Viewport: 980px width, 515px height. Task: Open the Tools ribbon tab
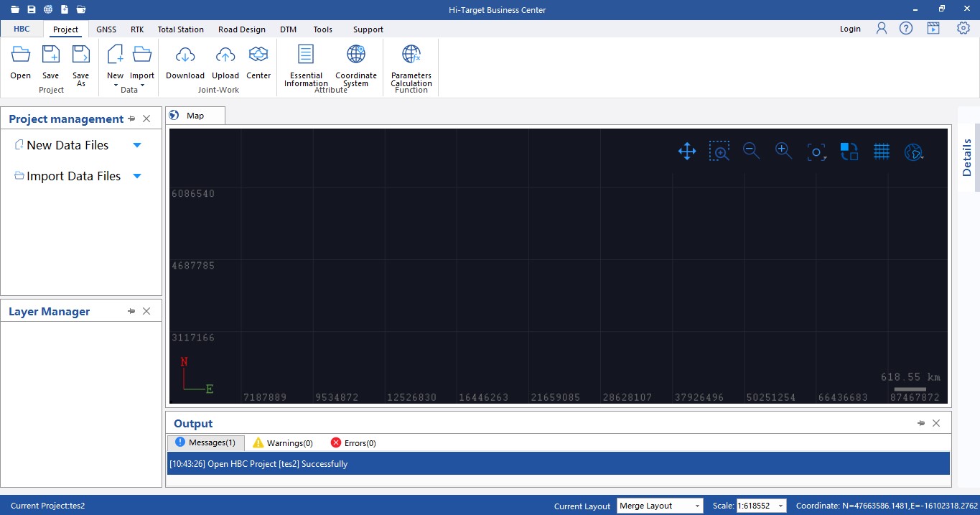[x=323, y=29]
